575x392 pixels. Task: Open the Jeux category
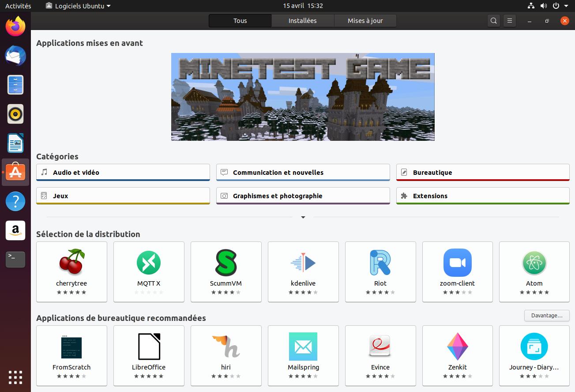[123, 196]
